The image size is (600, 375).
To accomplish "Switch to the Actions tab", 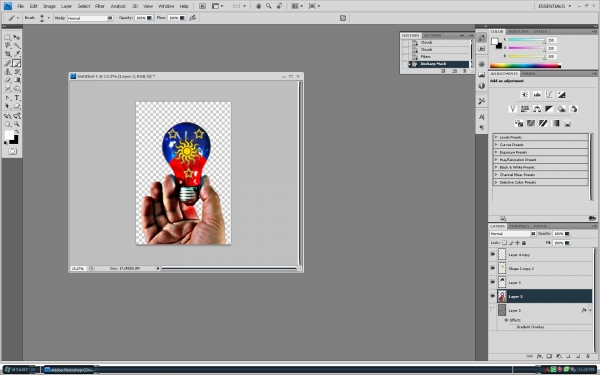I will tap(432, 35).
